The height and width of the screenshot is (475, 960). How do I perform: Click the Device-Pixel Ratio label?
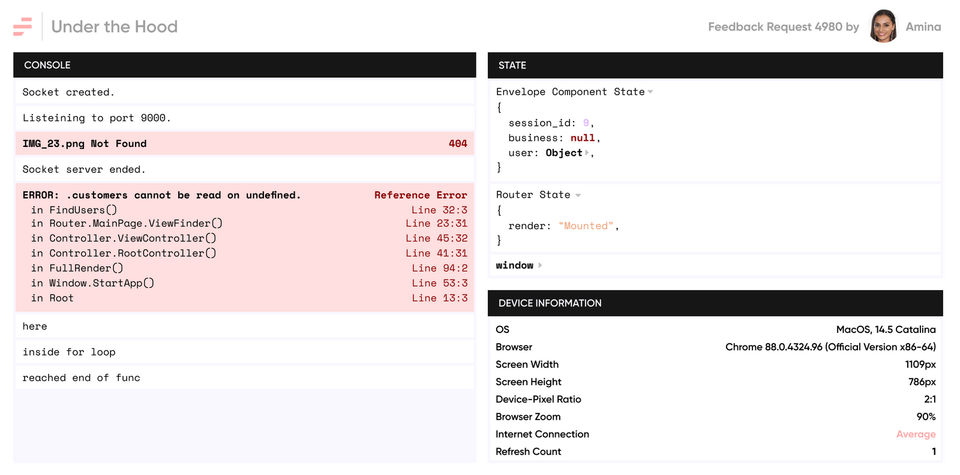tap(538, 399)
